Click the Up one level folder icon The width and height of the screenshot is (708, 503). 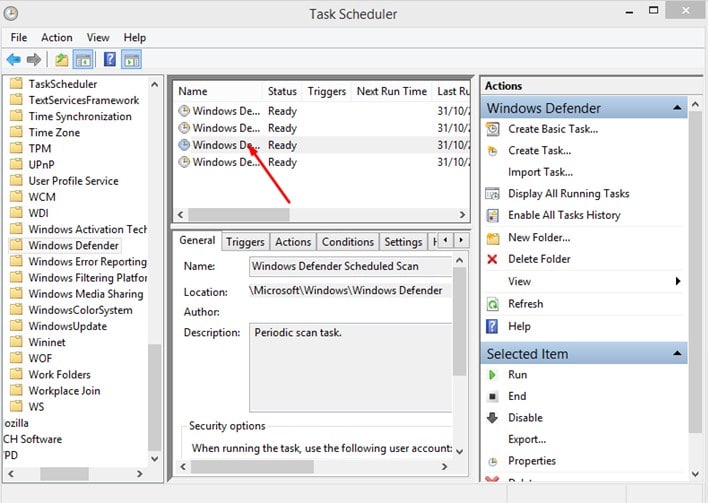[61, 60]
